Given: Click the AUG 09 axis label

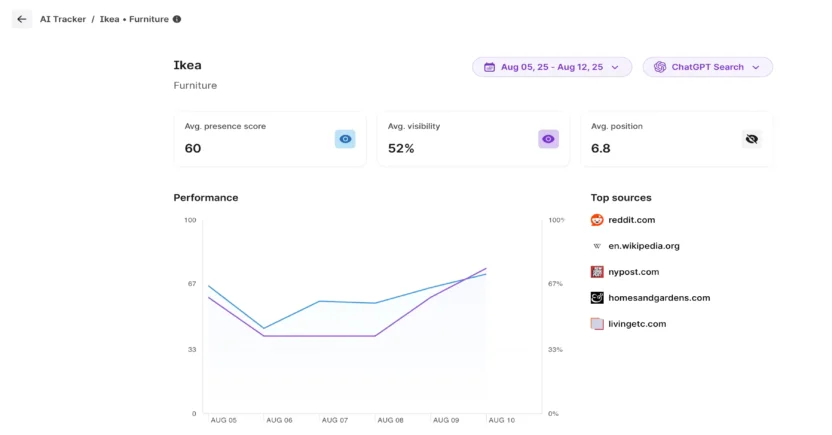Looking at the screenshot, I should [446, 420].
